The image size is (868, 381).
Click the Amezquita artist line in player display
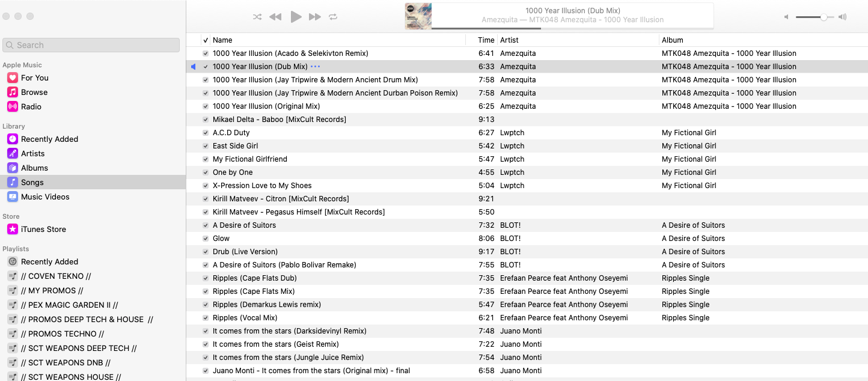click(572, 20)
